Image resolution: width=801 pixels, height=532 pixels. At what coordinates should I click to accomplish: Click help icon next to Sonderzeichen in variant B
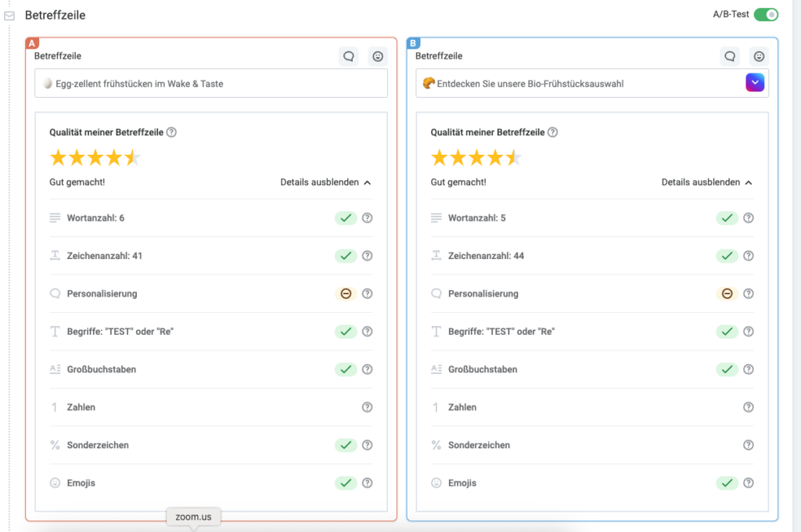tap(749, 445)
